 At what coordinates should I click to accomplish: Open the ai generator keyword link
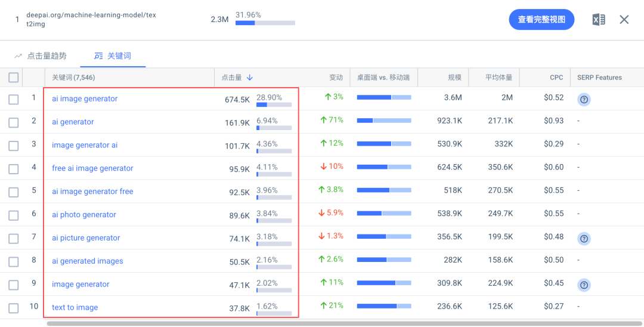[73, 122]
